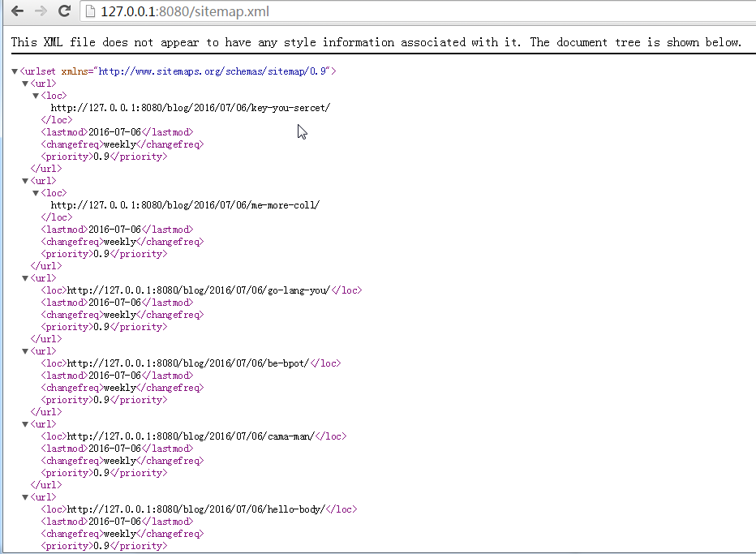The width and height of the screenshot is (756, 554).
Task: Collapse the url node for hello-body
Action: 25,497
